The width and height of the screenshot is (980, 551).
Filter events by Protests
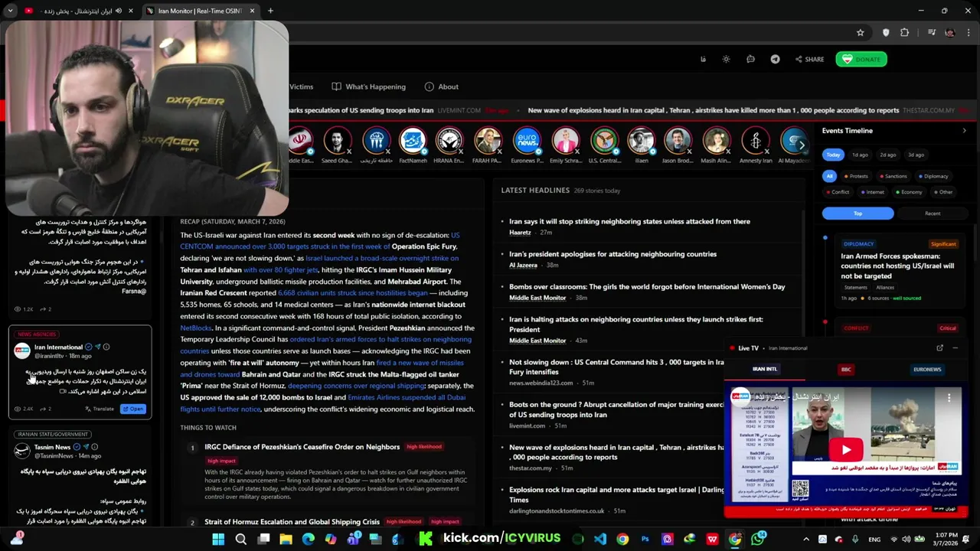(856, 176)
